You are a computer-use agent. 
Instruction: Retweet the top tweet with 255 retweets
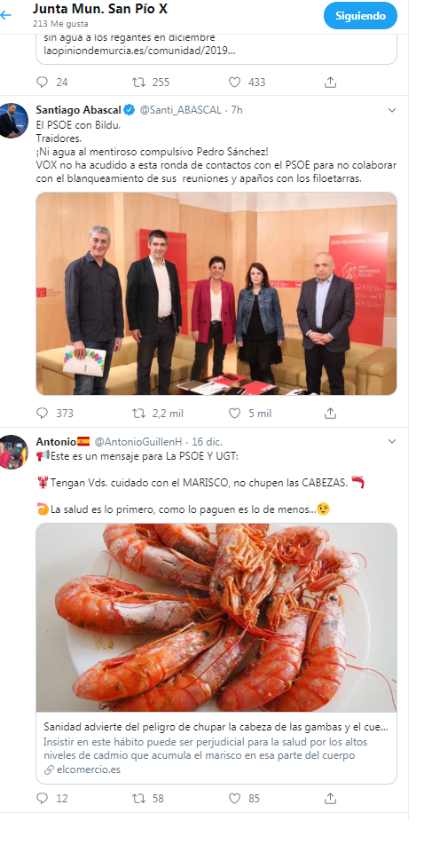coord(138,82)
